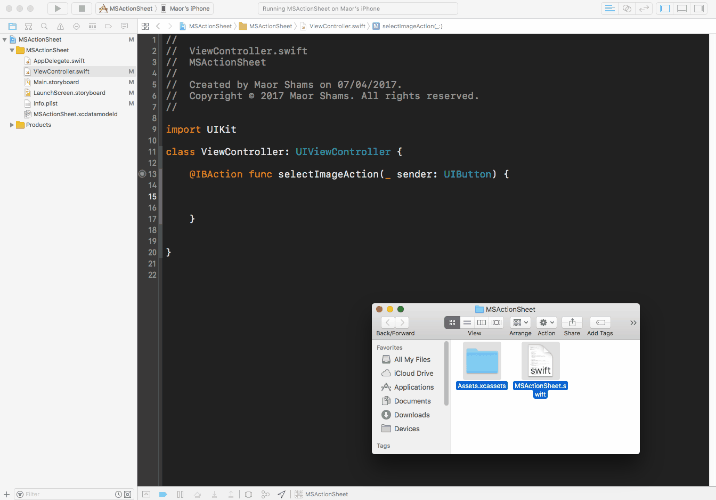This screenshot has height=500, width=716.
Task: Click ViewController.swift in jump bar
Action: point(333,26)
